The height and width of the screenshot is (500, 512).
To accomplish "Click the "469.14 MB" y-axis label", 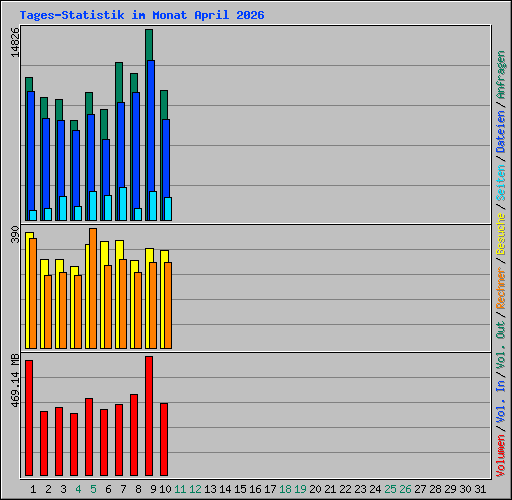I will point(15,381).
